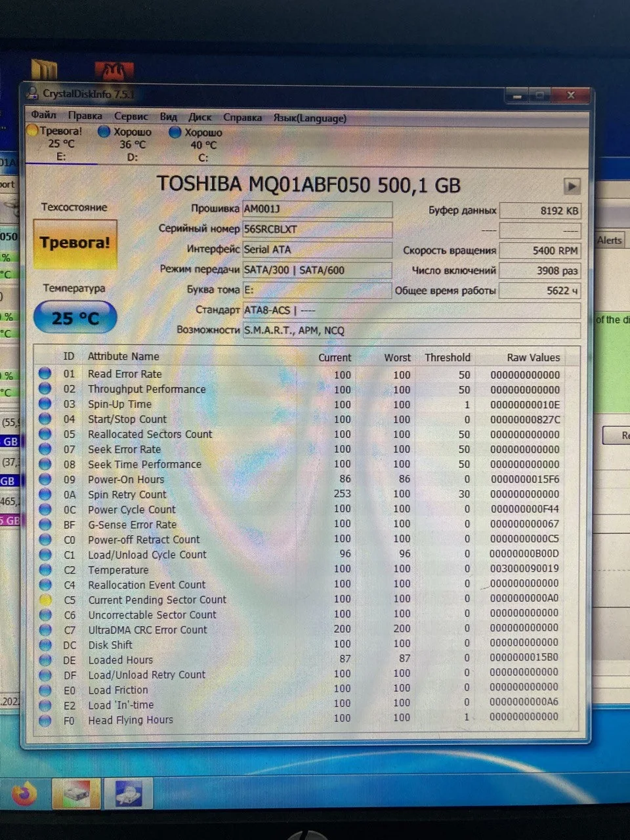
Task: Click the Attribute Name column header
Action: (124, 356)
